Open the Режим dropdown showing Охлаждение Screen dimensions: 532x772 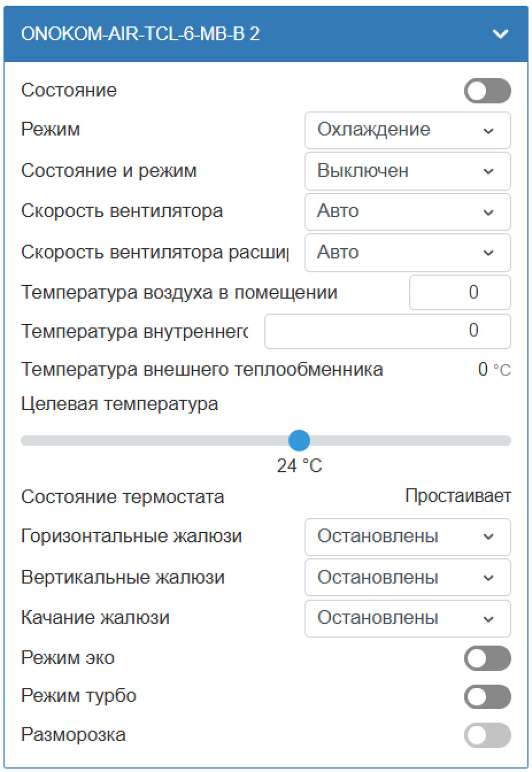tap(407, 130)
